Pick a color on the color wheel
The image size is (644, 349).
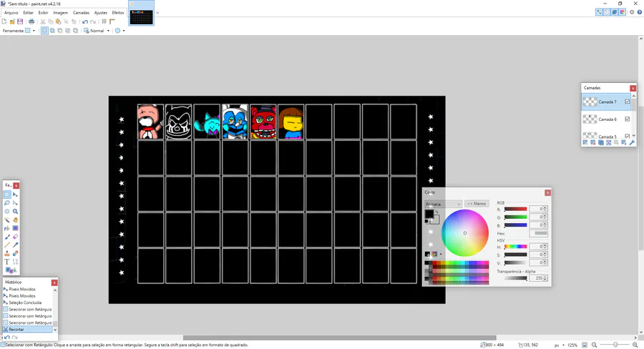pos(465,233)
